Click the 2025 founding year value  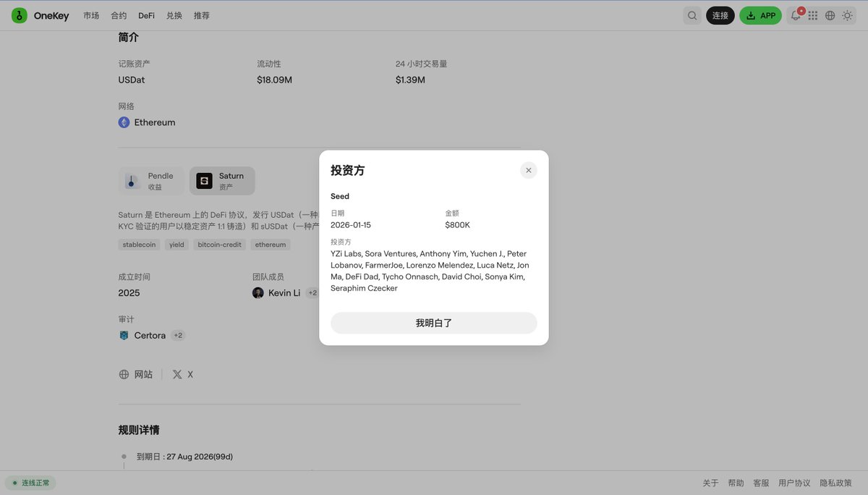pyautogui.click(x=129, y=293)
